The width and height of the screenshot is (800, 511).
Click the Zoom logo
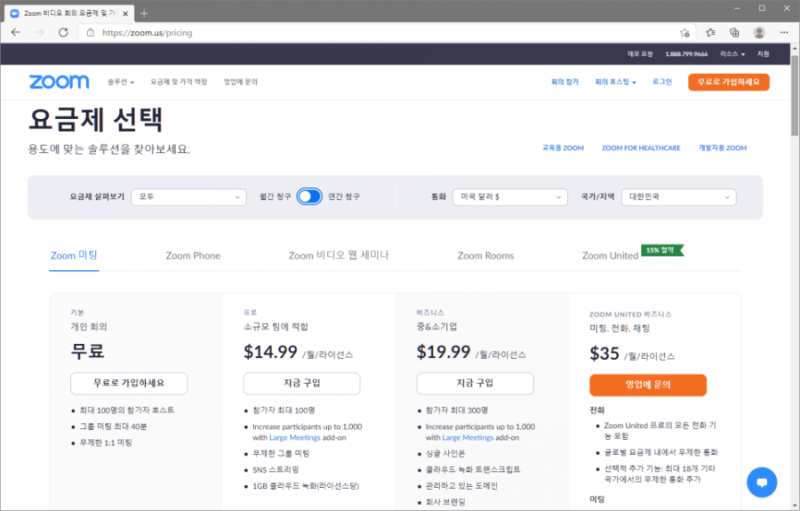[59, 82]
